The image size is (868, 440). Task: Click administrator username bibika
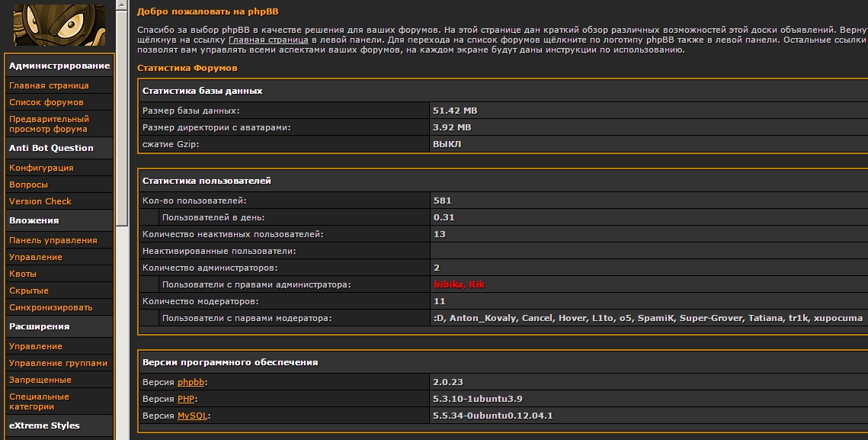pos(447,284)
